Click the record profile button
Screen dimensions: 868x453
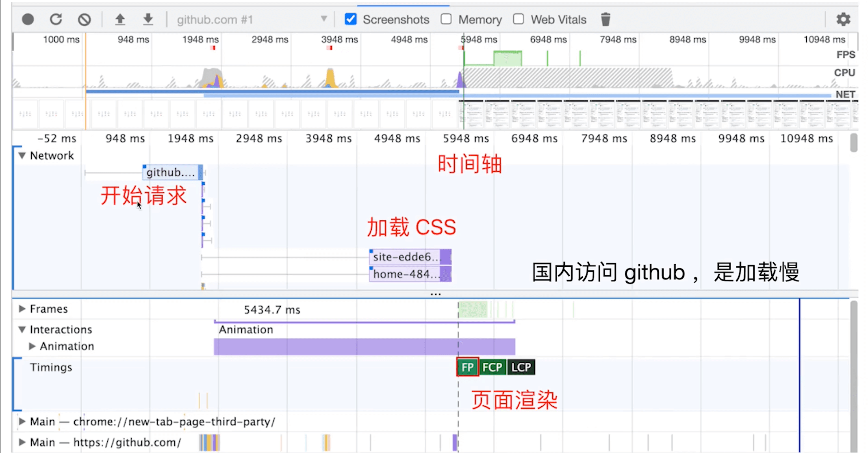[28, 19]
